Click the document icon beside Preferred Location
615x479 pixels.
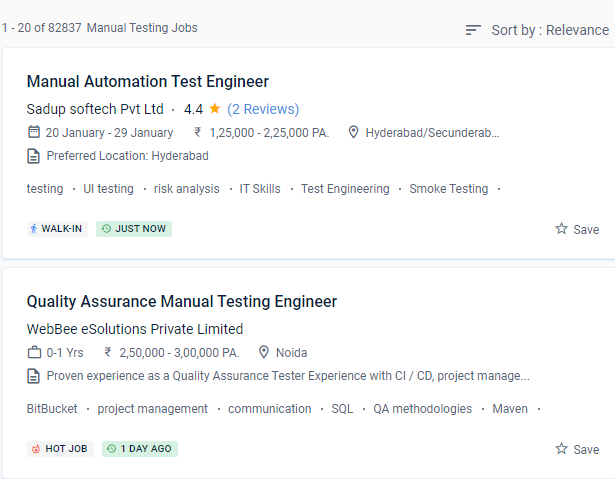(34, 156)
